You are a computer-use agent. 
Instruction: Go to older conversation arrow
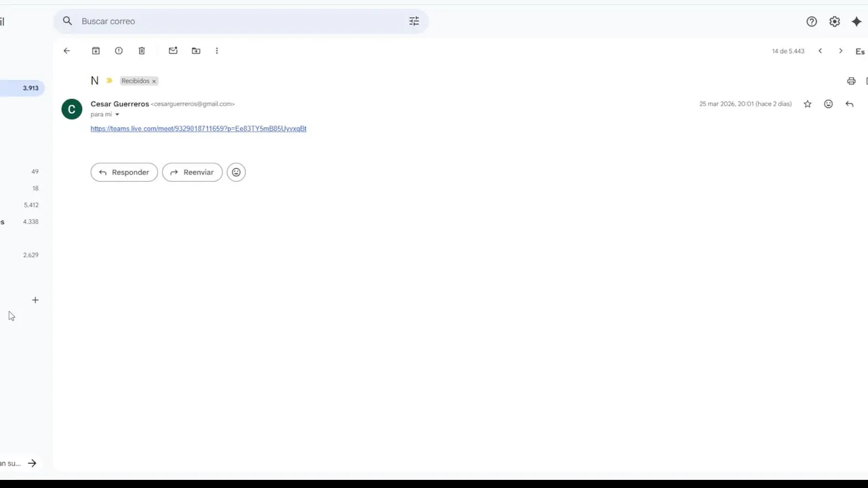(x=841, y=51)
